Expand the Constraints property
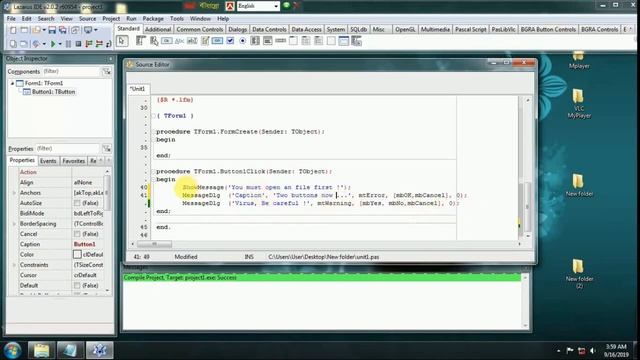This screenshot has width=640, height=360. tap(14, 265)
